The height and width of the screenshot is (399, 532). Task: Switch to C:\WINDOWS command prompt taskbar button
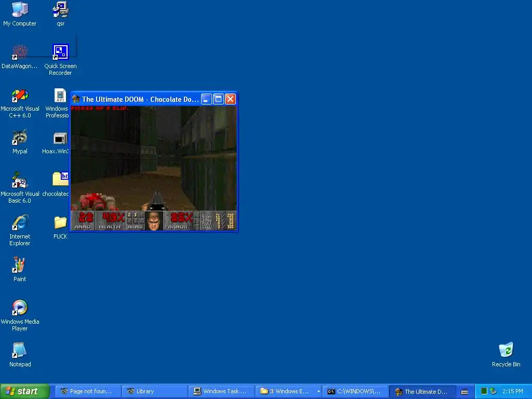(x=355, y=391)
